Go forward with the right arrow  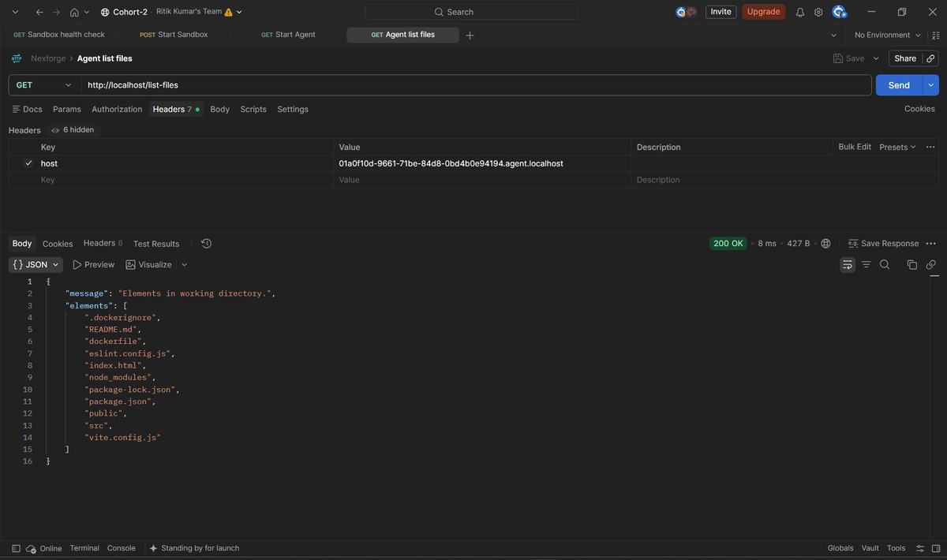pos(57,12)
